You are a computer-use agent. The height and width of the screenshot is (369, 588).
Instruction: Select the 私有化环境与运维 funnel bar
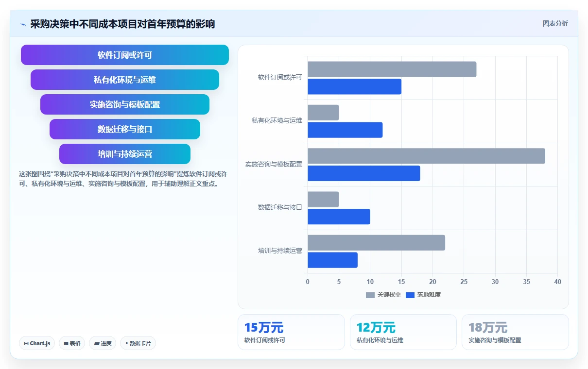point(125,80)
